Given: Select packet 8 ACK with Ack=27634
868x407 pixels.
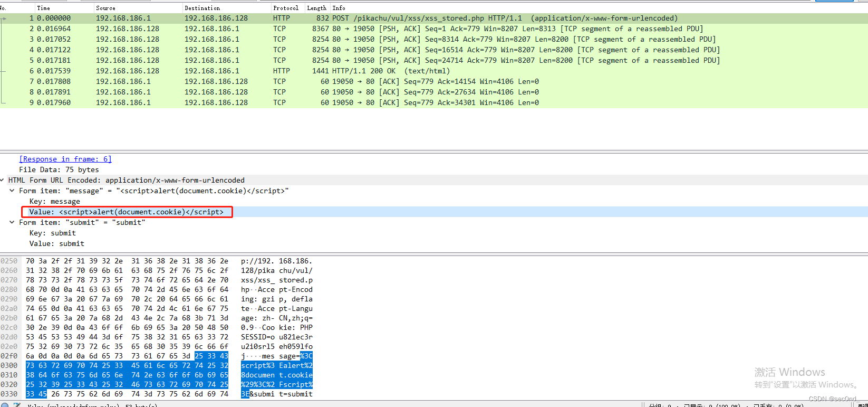Looking at the screenshot, I should 434,92.
